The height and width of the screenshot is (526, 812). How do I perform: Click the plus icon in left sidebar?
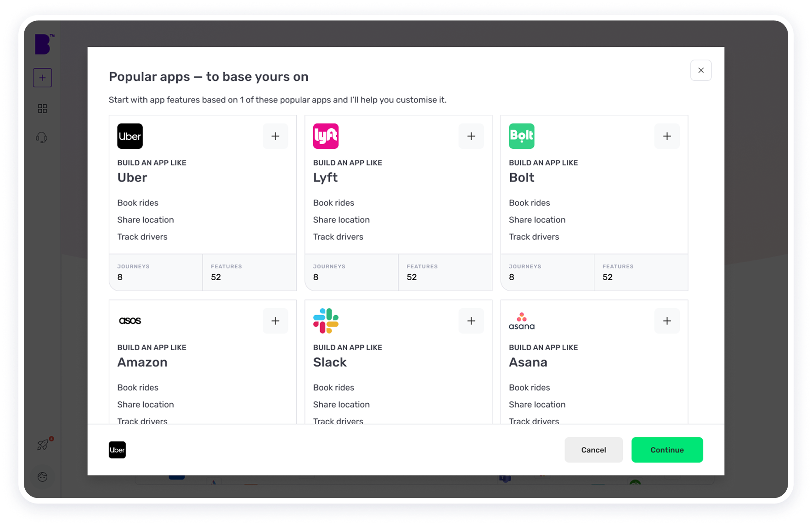(x=42, y=78)
